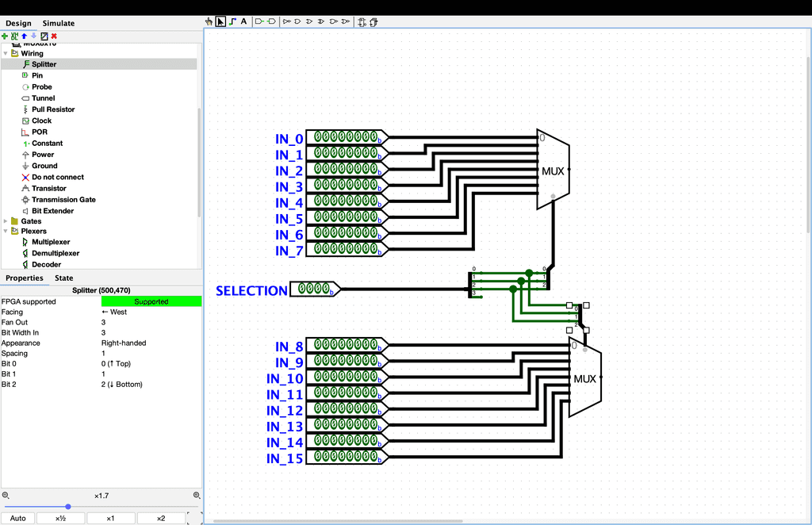
Task: Click the Auto zoom button
Action: click(18, 519)
